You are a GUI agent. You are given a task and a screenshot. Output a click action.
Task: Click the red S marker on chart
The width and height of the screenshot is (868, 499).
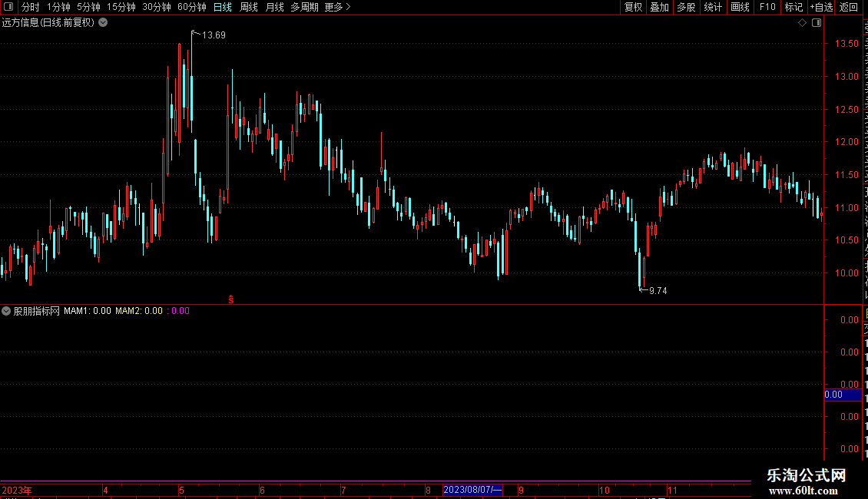tap(231, 299)
